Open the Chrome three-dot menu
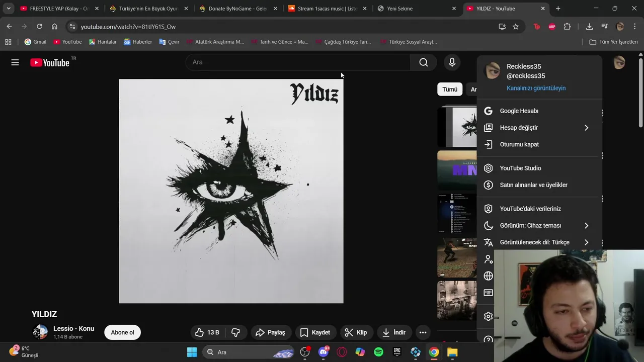Viewport: 644px width, 362px height. (x=634, y=27)
